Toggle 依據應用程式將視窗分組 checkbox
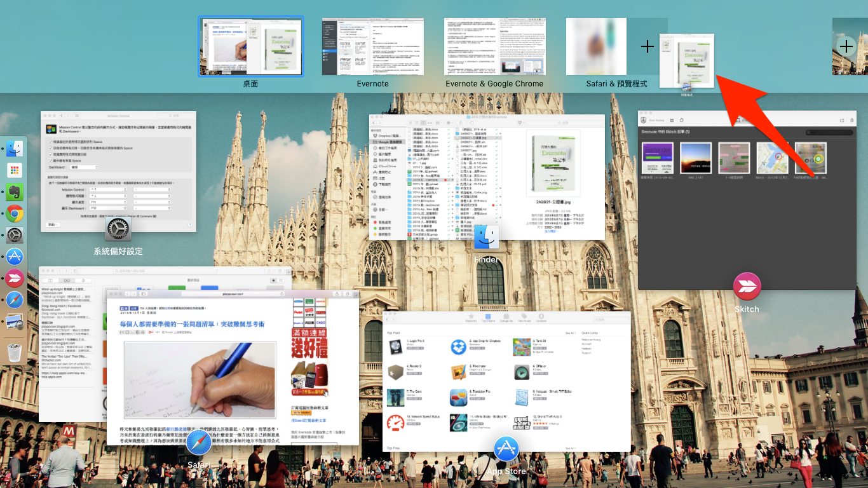Image resolution: width=868 pixels, height=488 pixels. click(50, 153)
